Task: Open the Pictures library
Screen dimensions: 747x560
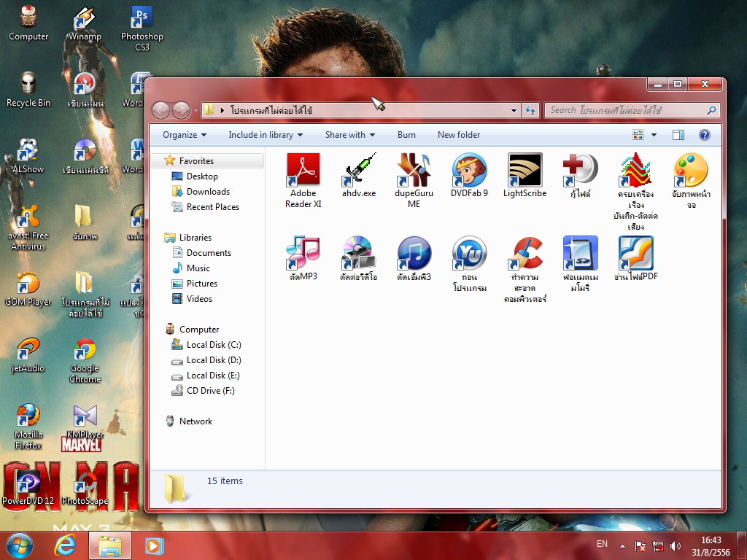Action: pyautogui.click(x=201, y=284)
